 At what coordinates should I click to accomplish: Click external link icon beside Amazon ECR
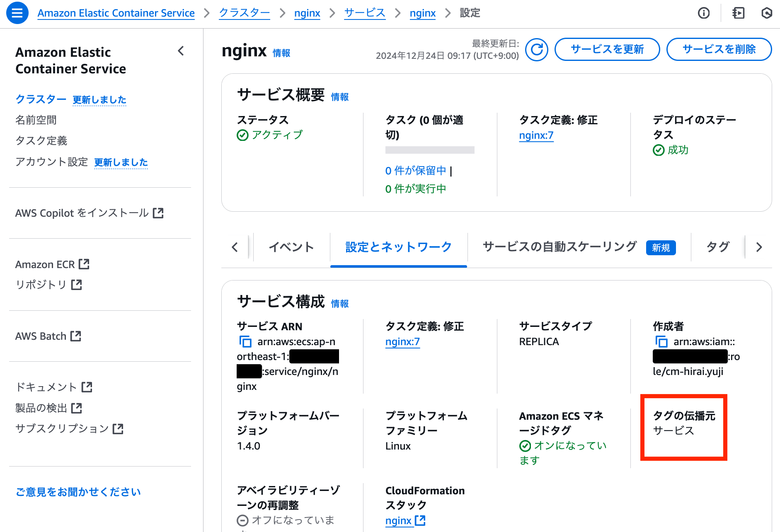click(84, 264)
